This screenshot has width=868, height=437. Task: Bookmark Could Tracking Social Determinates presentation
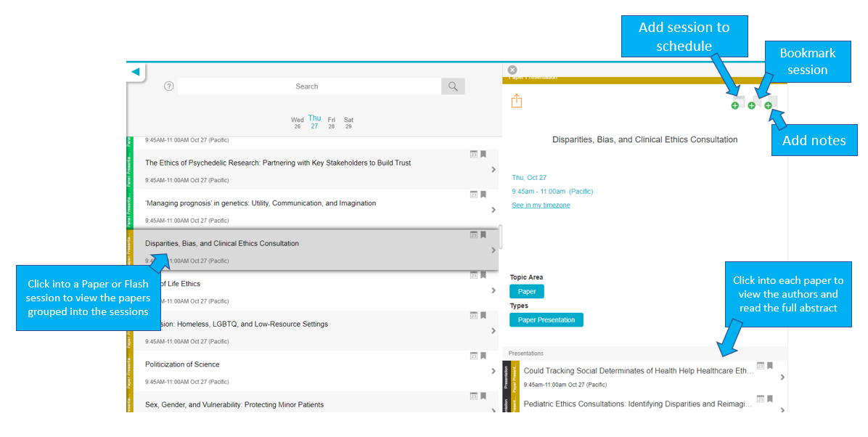pyautogui.click(x=769, y=366)
